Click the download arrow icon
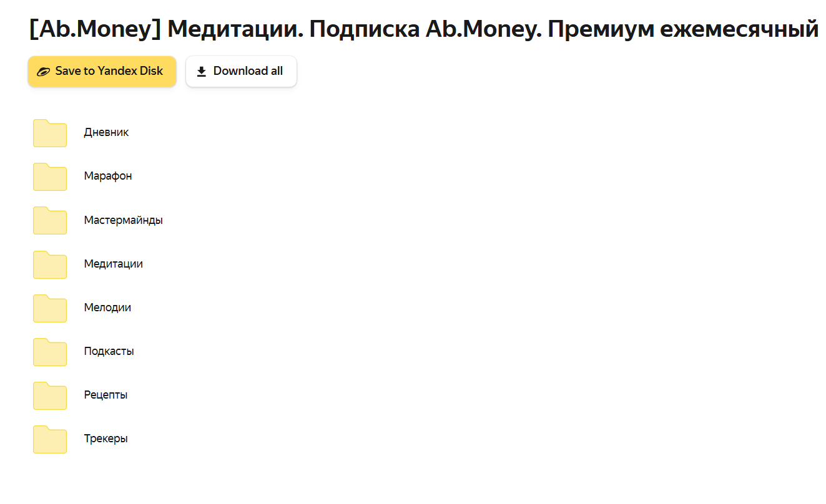The width and height of the screenshot is (826, 504). [x=202, y=72]
